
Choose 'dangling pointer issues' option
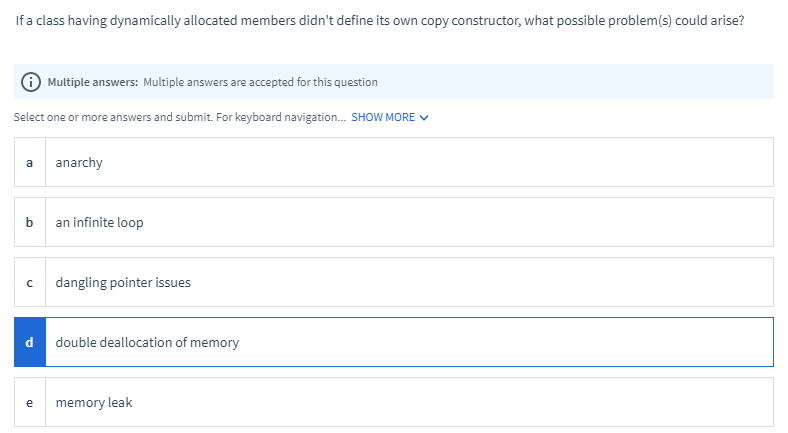point(393,282)
